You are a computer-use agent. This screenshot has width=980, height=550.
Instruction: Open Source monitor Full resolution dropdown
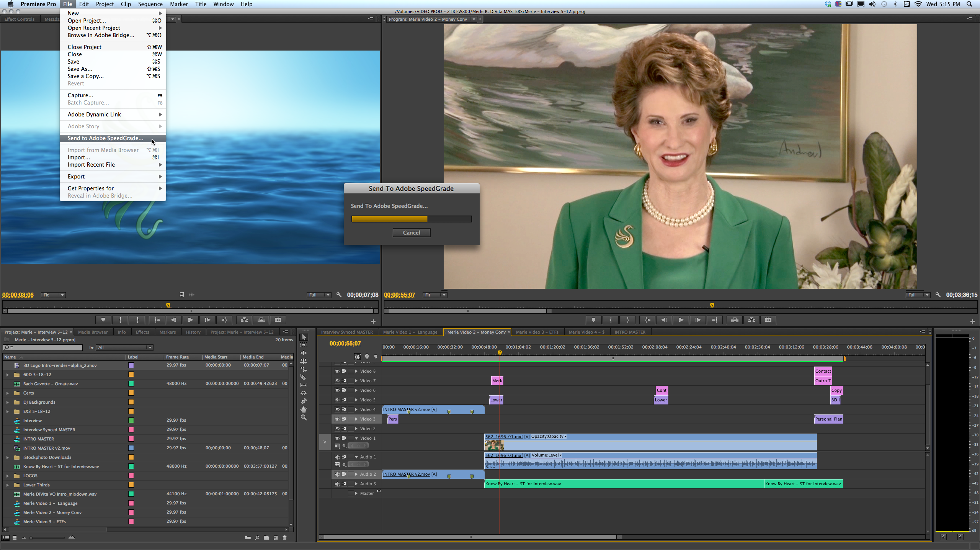coord(319,295)
